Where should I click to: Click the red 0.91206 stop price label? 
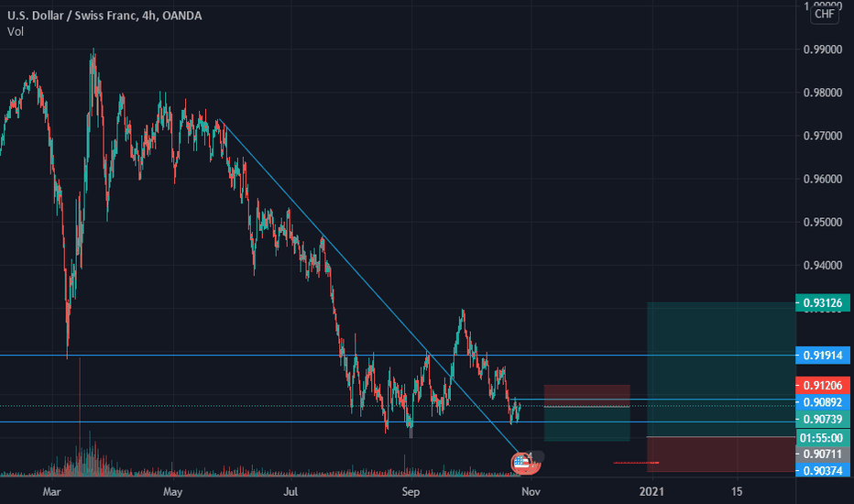coord(823,385)
